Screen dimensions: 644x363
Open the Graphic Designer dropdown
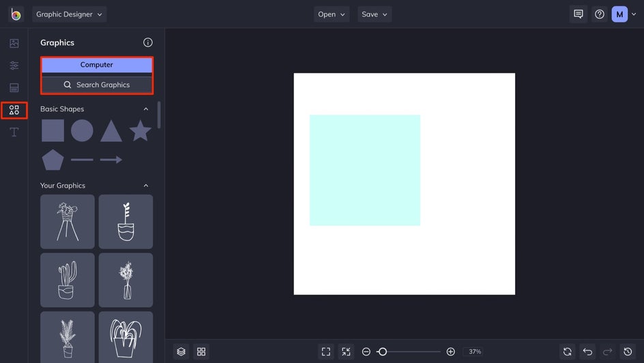(x=69, y=14)
